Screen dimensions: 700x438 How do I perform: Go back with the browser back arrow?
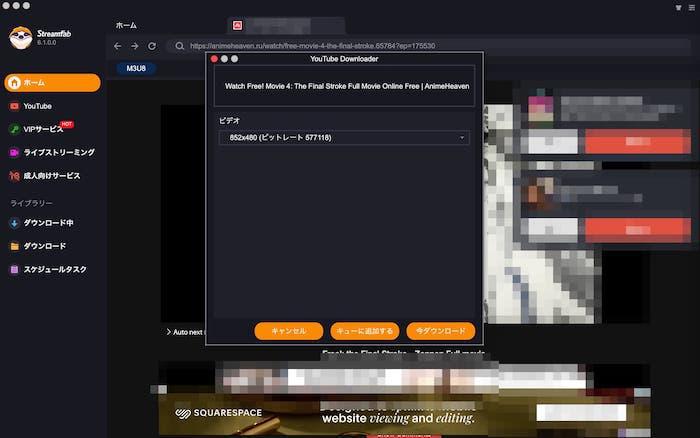point(118,46)
